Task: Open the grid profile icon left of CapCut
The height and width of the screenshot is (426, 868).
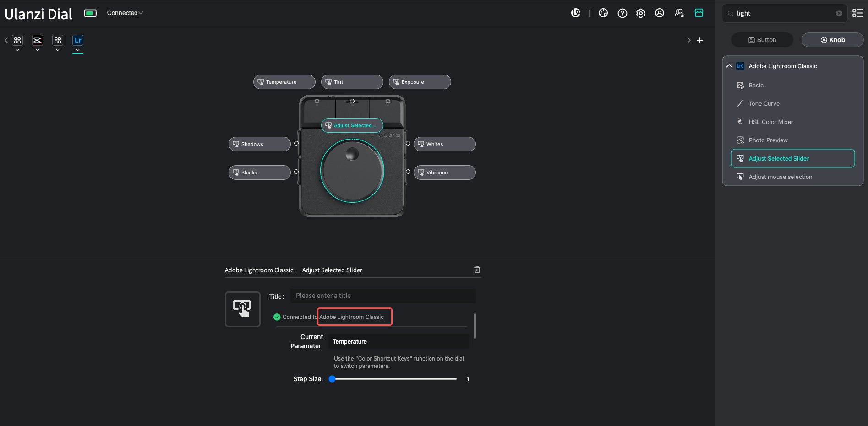Action: (17, 40)
